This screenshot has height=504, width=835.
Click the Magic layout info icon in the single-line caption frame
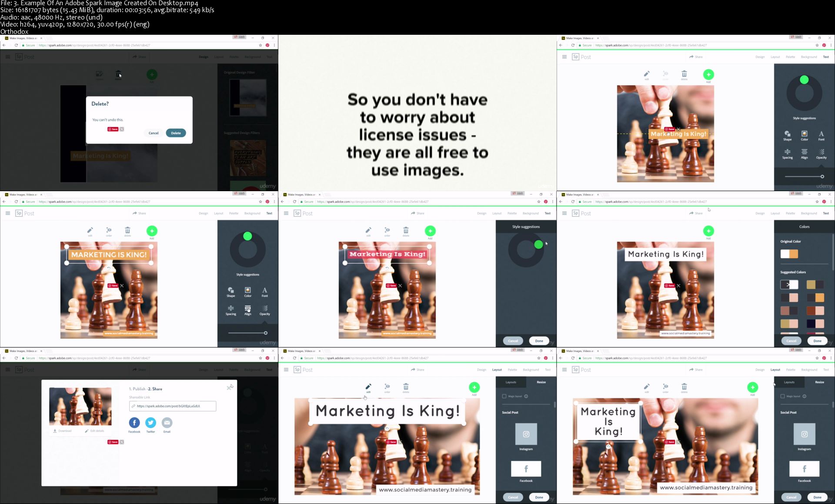[x=526, y=396]
